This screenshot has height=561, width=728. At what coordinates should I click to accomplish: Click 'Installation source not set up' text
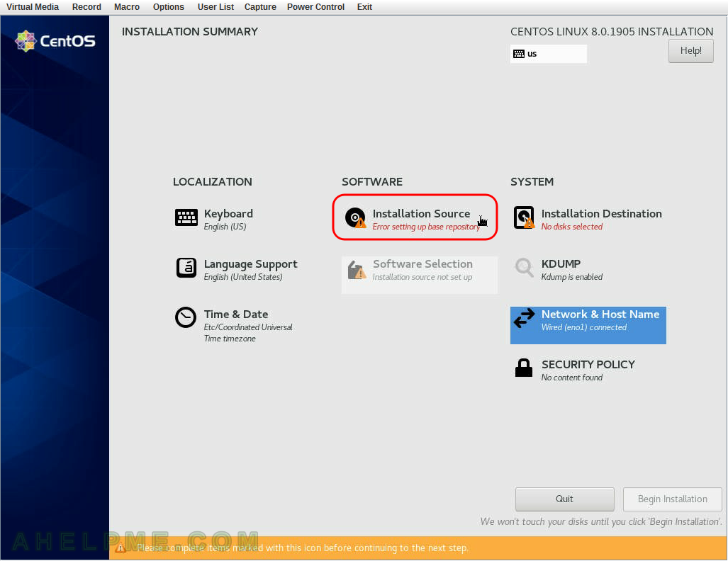pyautogui.click(x=422, y=277)
